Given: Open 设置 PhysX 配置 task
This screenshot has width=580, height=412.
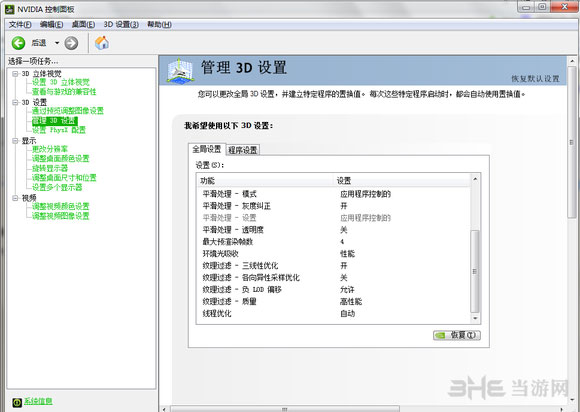Looking at the screenshot, I should coord(59,130).
